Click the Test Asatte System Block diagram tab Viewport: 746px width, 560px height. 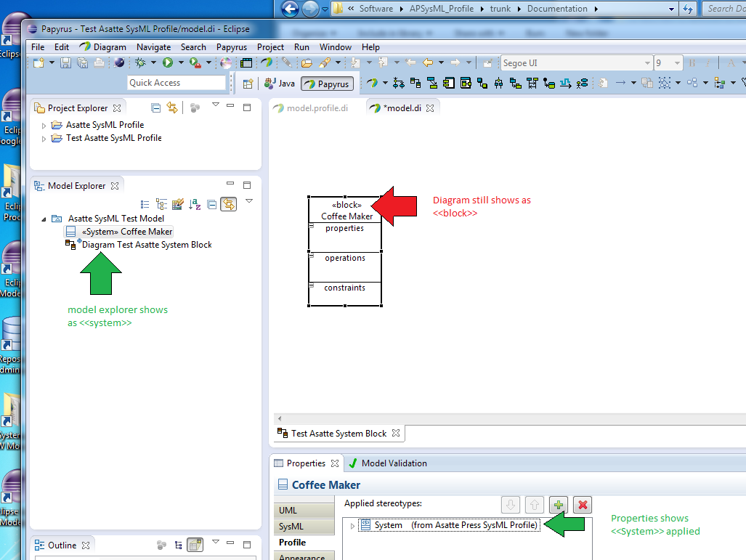click(x=339, y=434)
